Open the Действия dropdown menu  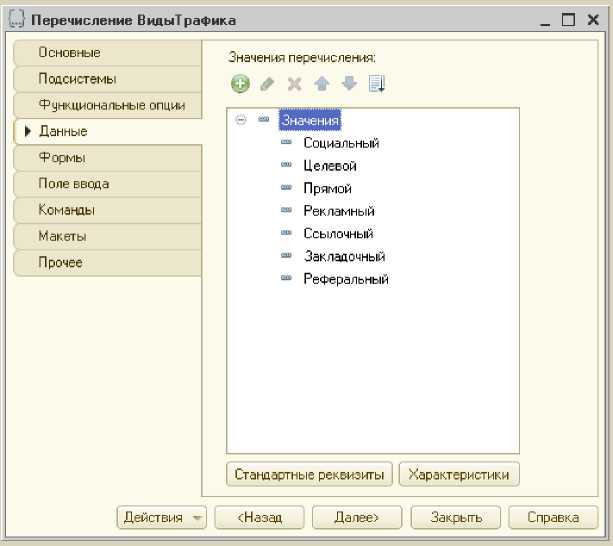[x=162, y=517]
